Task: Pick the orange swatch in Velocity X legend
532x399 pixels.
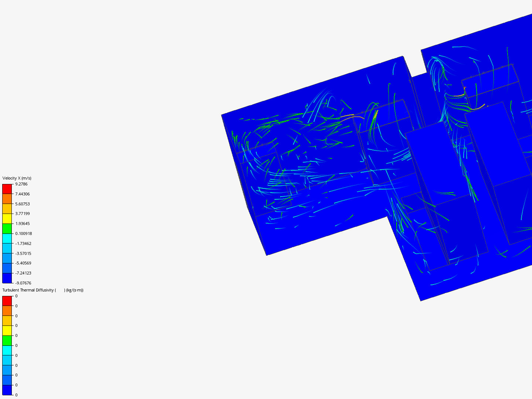Action: pos(7,199)
